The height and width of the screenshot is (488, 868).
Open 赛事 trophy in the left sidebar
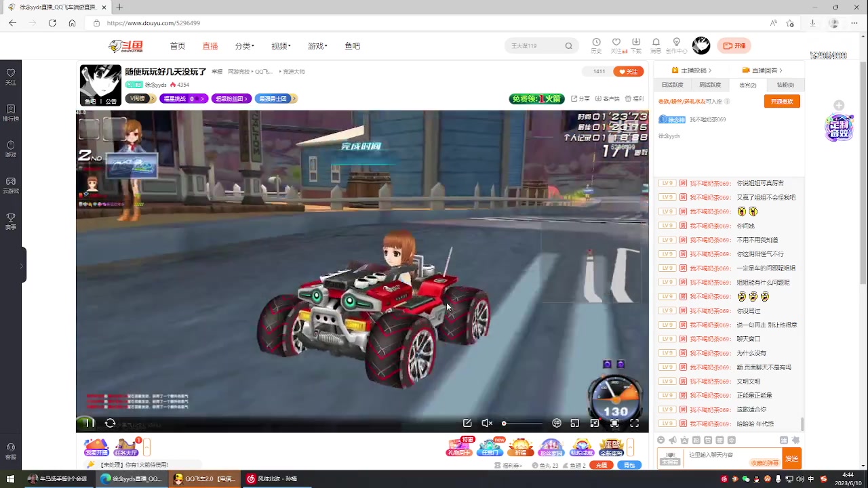(11, 221)
